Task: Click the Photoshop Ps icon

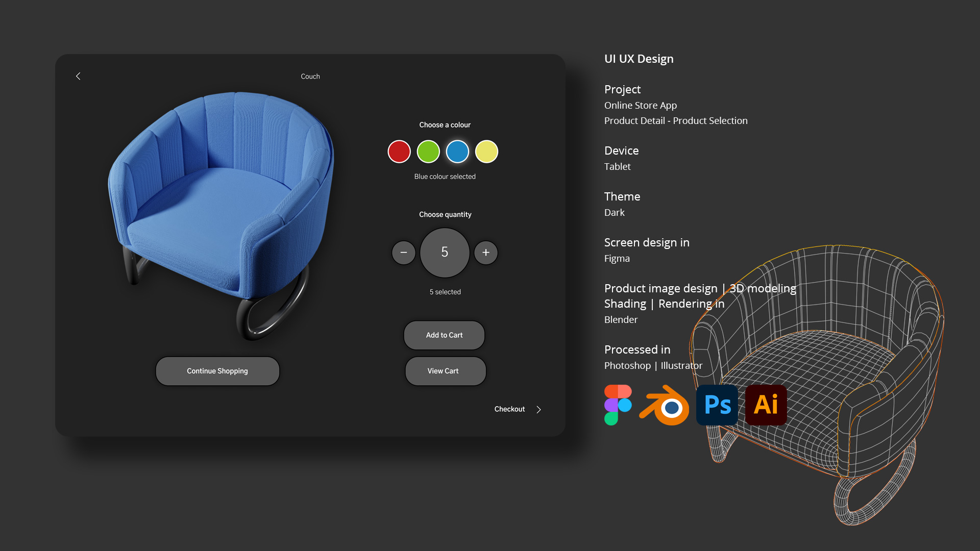Action: coord(717,405)
